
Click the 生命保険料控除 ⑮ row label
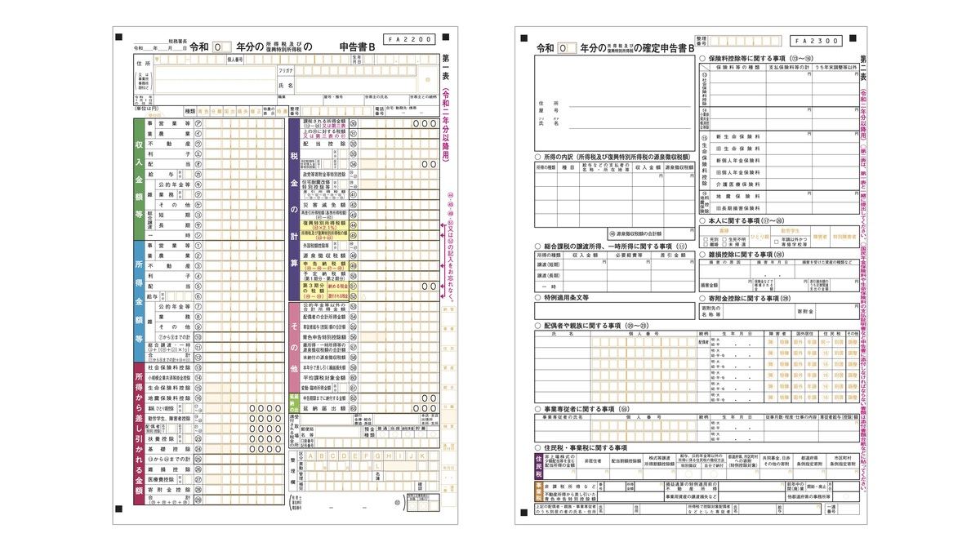point(168,388)
